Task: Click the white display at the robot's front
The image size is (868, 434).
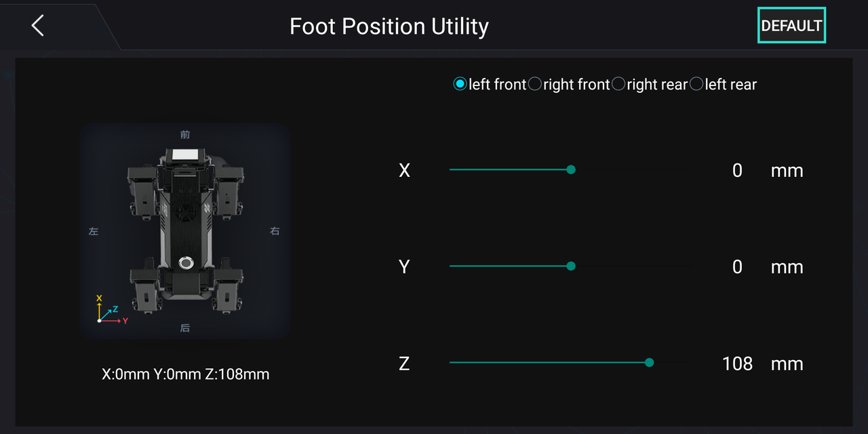Action: click(185, 154)
